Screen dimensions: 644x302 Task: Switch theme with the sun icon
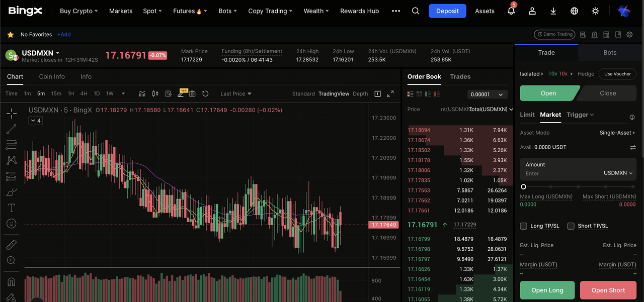pyautogui.click(x=596, y=11)
